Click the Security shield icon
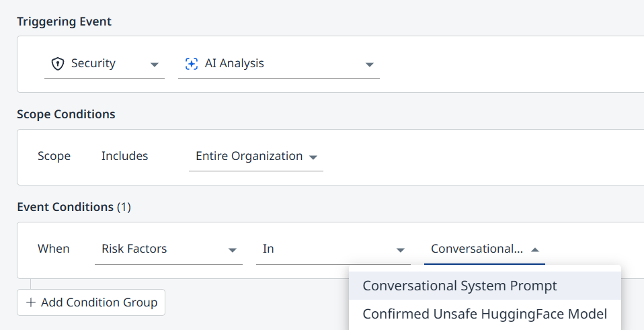This screenshot has width=644, height=330. point(58,64)
